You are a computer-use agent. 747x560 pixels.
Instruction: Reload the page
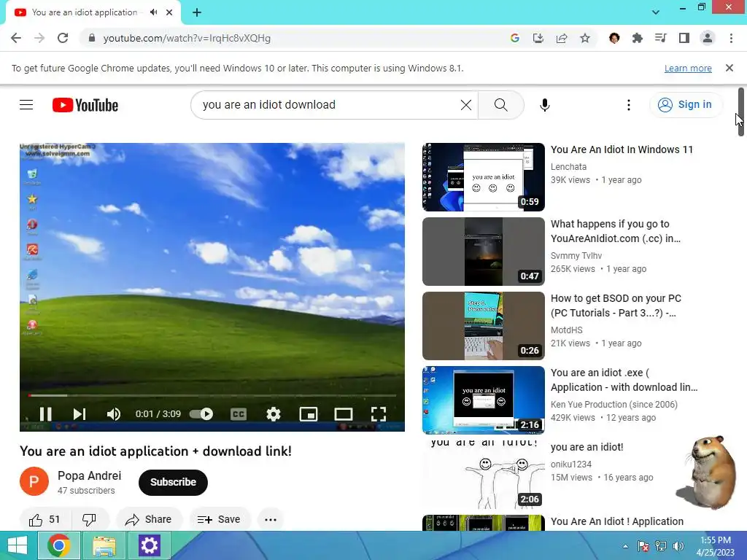[x=63, y=38]
